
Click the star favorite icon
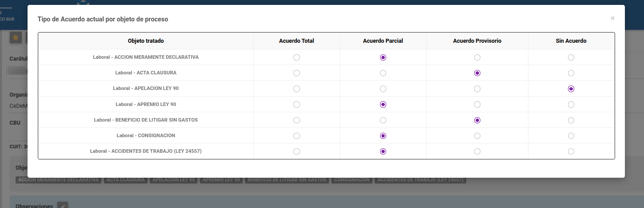tap(16, 37)
